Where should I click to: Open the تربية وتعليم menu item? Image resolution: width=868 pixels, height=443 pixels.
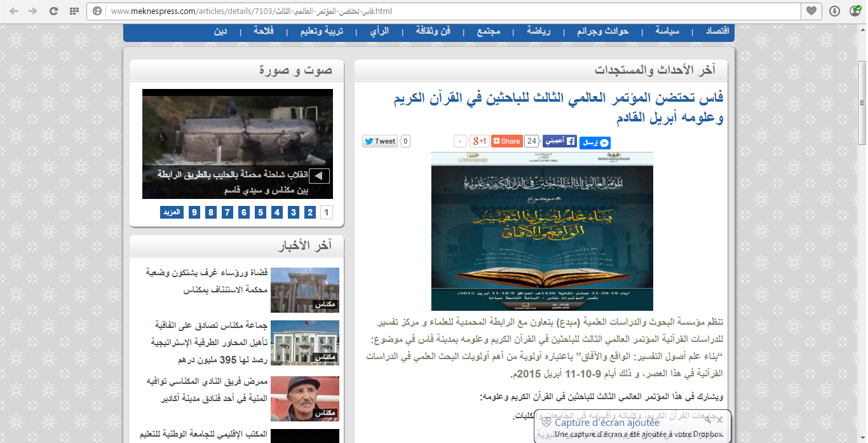(322, 31)
